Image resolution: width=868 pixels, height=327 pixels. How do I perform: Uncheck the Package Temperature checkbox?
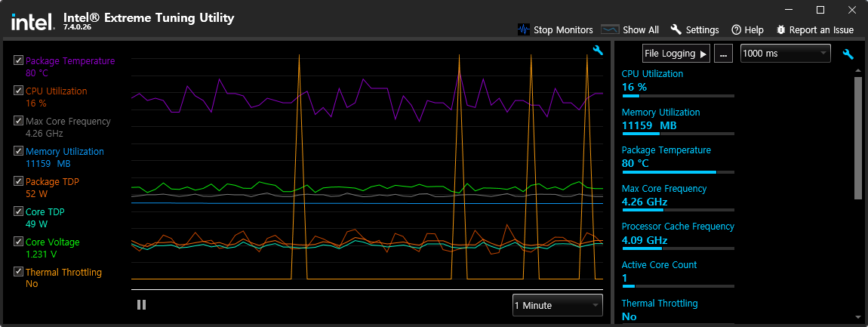point(18,60)
